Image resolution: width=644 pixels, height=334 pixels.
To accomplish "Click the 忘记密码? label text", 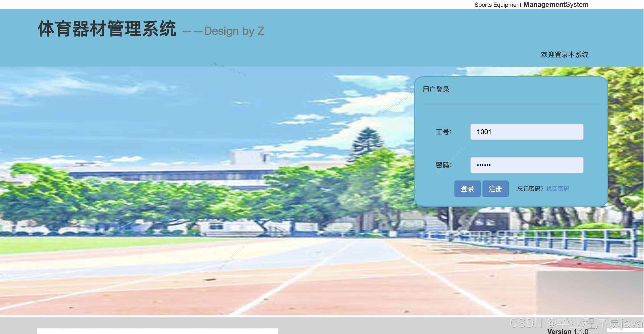I will [x=530, y=189].
